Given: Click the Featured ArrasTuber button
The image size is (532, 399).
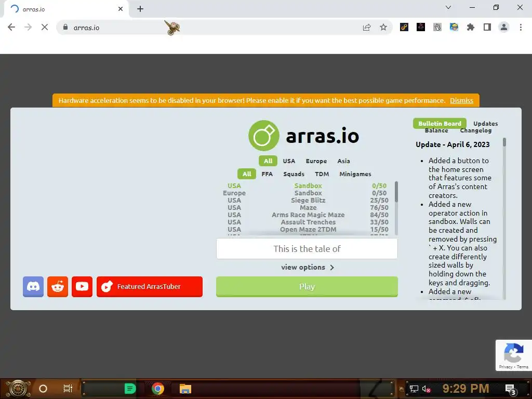Looking at the screenshot, I should click(150, 287).
